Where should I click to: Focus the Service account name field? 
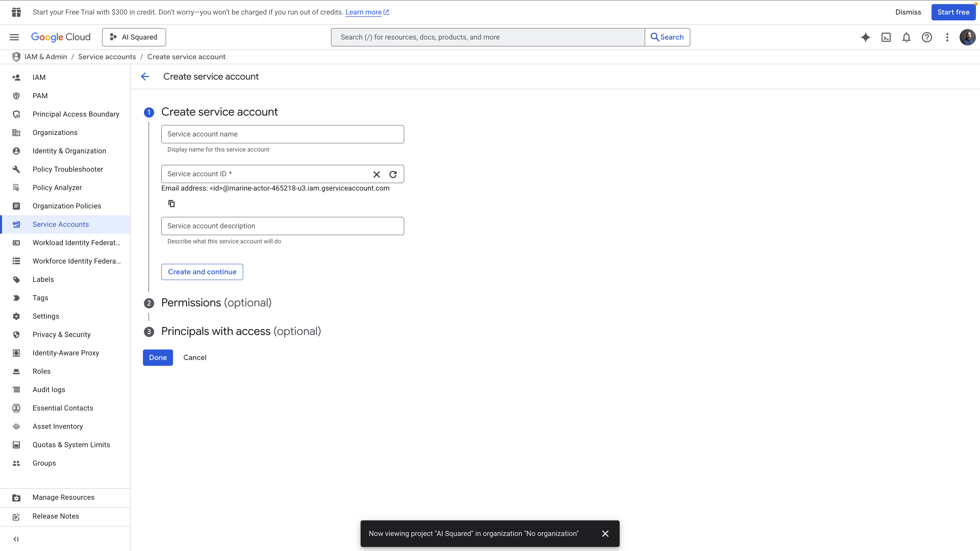[283, 134]
